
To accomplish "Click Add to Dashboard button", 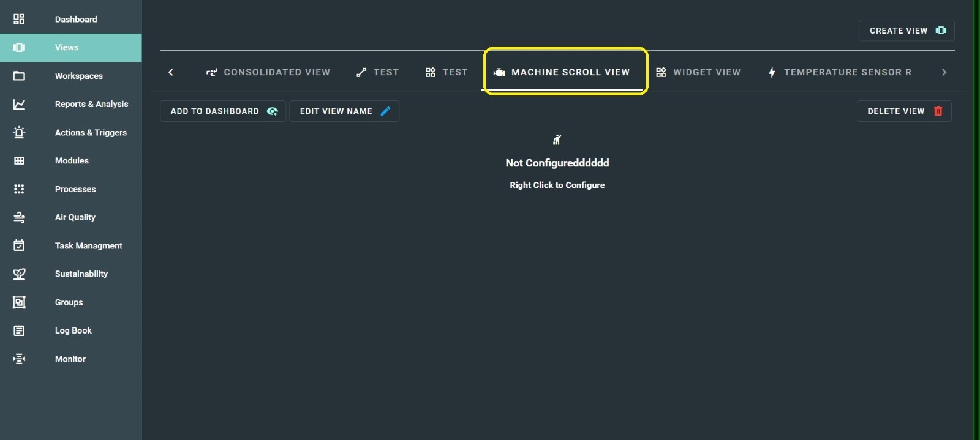I will click(x=223, y=111).
